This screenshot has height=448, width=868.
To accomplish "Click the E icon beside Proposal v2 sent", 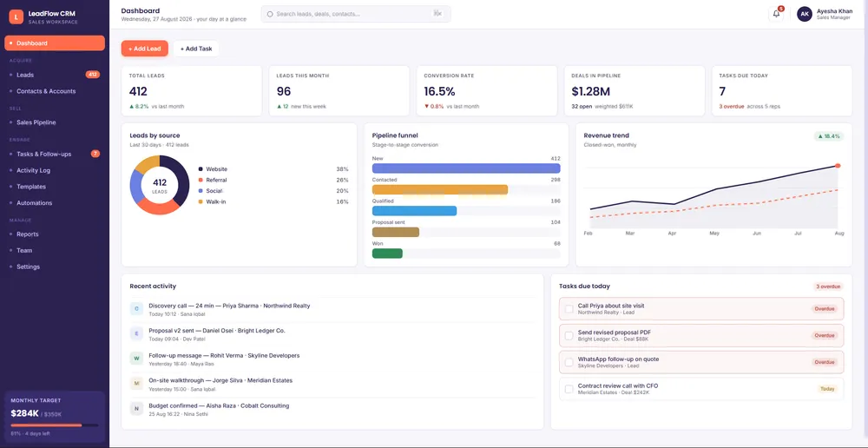I will coord(136,334).
